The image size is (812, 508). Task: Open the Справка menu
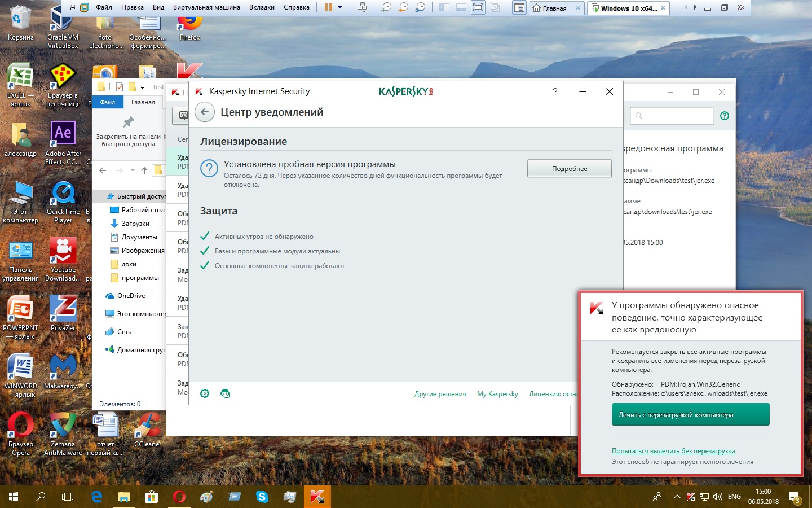coord(297,7)
